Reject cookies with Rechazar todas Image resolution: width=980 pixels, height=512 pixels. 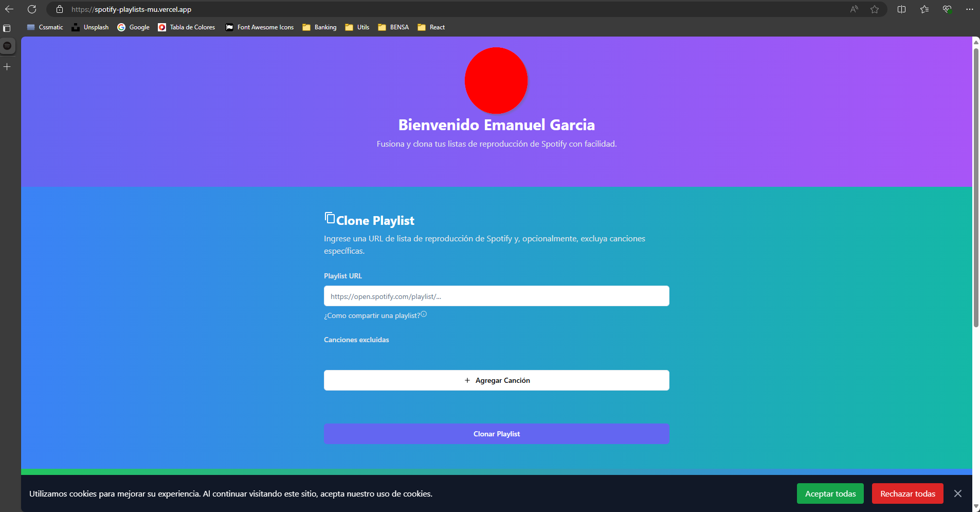(x=908, y=493)
